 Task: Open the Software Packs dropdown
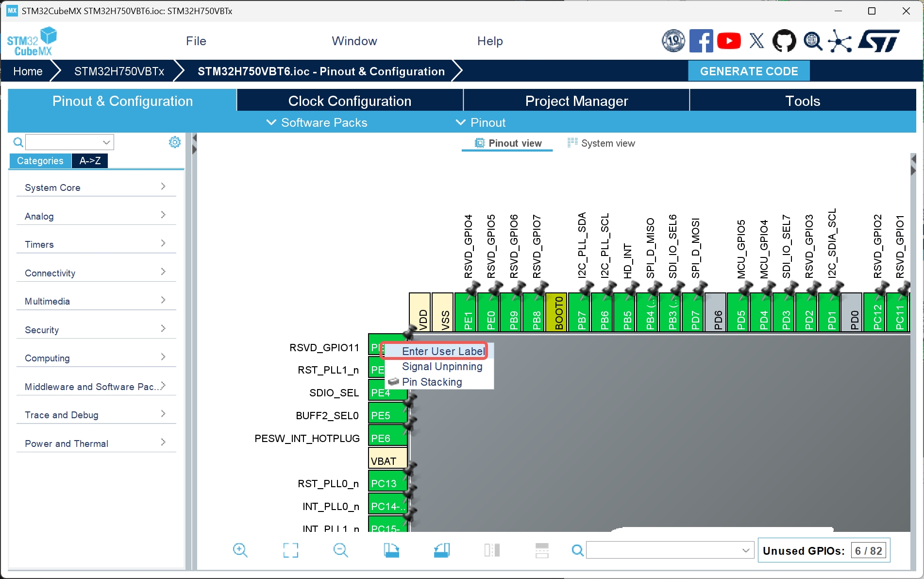317,122
